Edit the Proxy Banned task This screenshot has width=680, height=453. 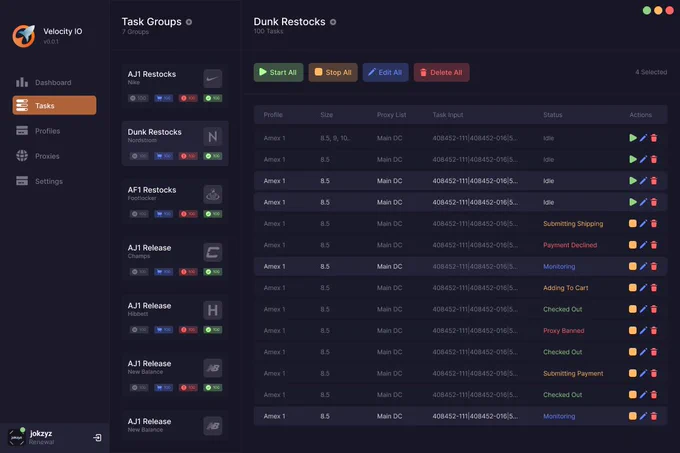click(x=643, y=331)
